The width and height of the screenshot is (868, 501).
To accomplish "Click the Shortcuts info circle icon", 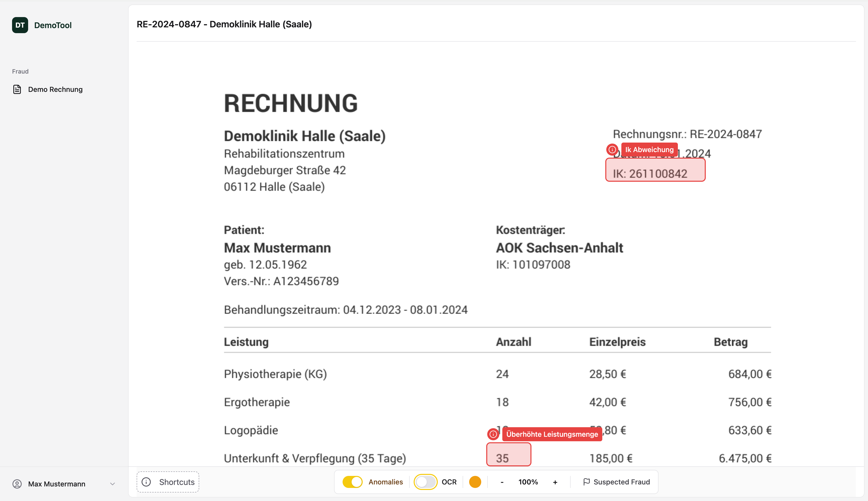I will tap(146, 482).
